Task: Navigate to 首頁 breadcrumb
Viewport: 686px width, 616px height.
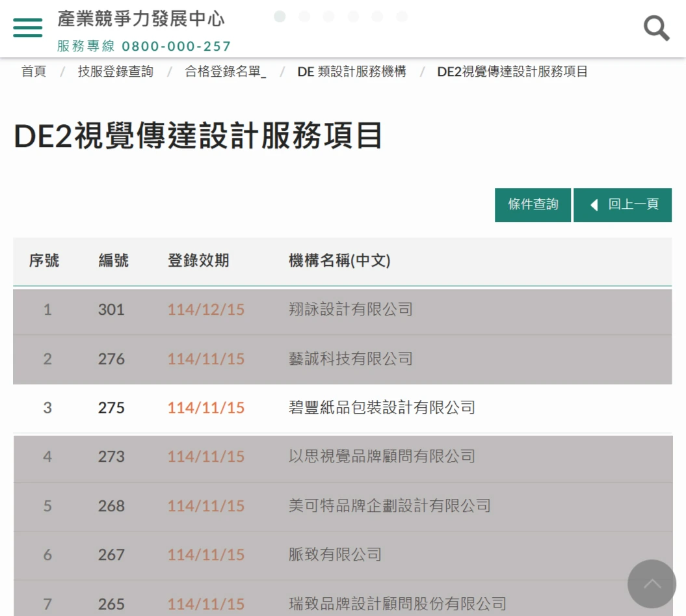Action: (34, 72)
